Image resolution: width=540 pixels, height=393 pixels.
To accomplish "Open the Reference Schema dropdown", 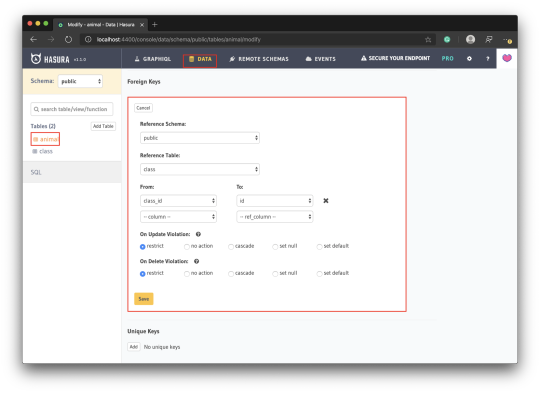I will click(x=200, y=138).
